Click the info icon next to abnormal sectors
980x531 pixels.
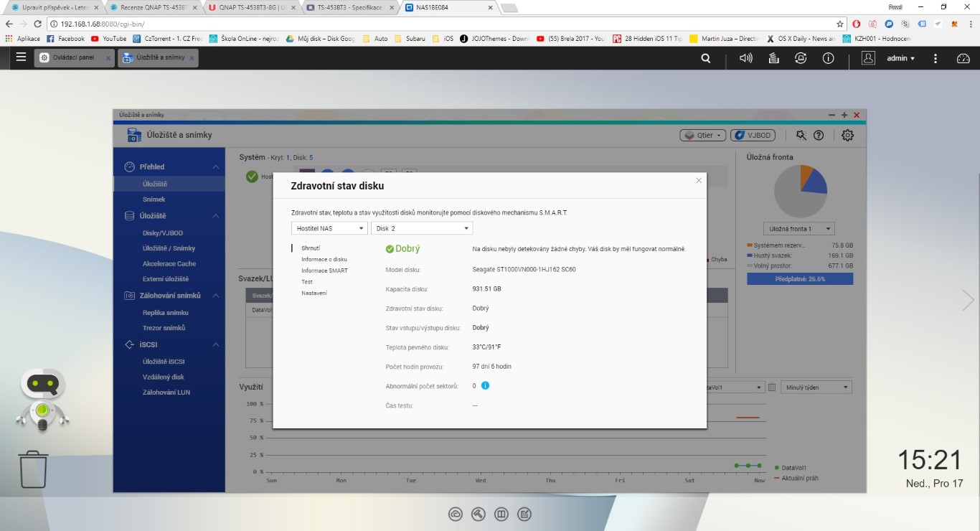485,386
